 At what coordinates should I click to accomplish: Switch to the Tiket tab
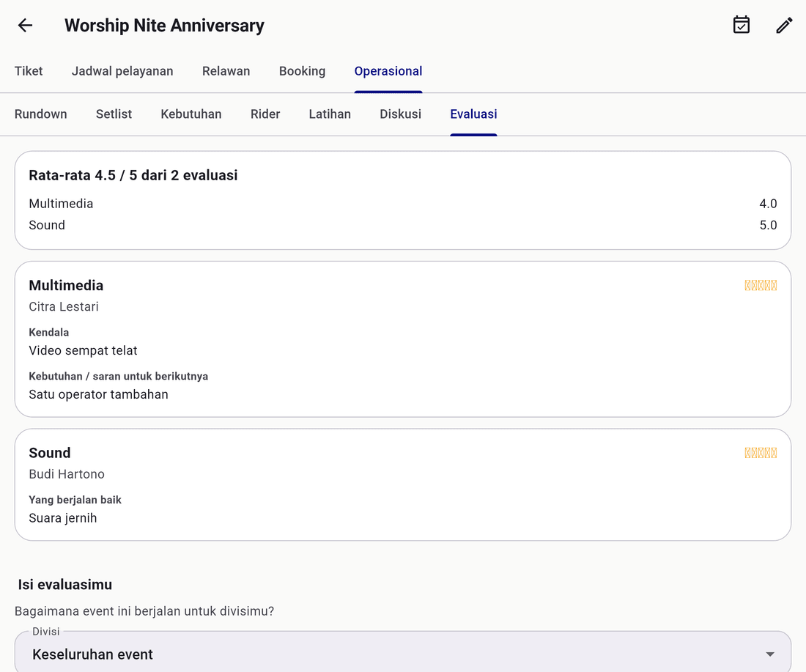(29, 71)
